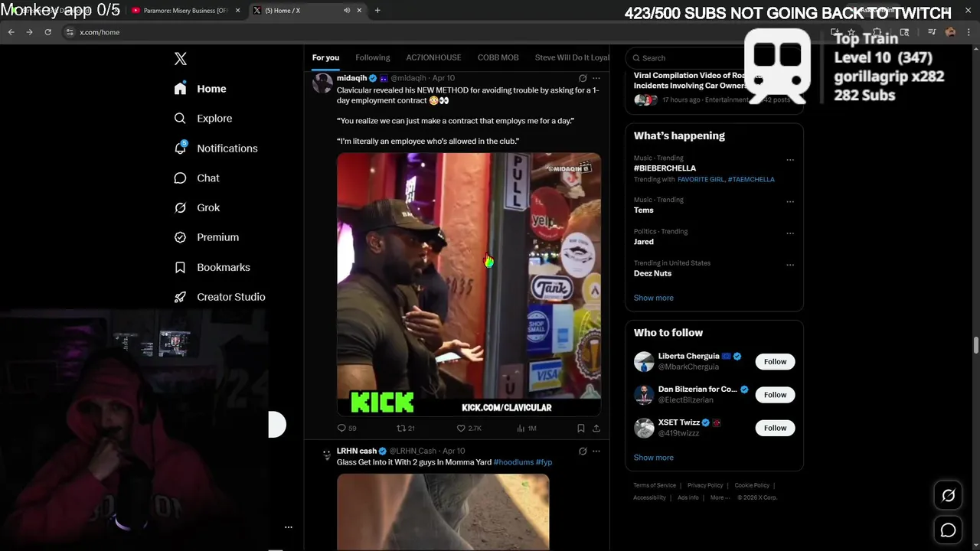Like the midaqih post
The image size is (980, 551).
coord(461,429)
